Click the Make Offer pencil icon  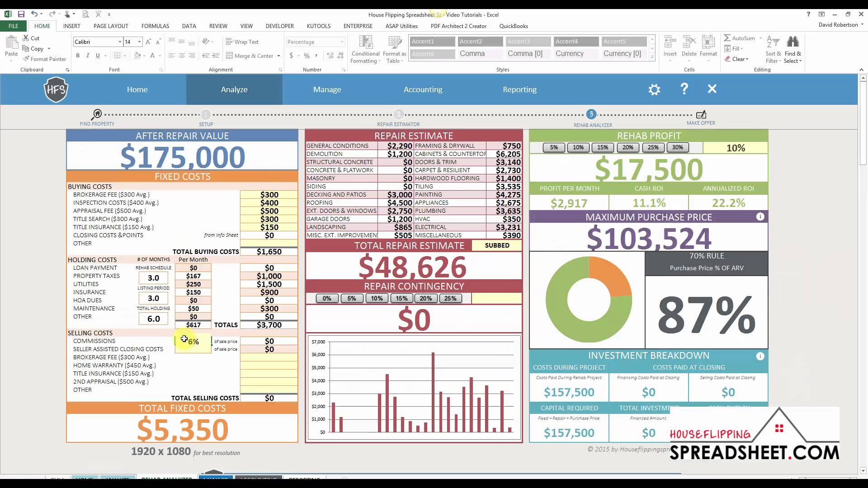pyautogui.click(x=701, y=115)
